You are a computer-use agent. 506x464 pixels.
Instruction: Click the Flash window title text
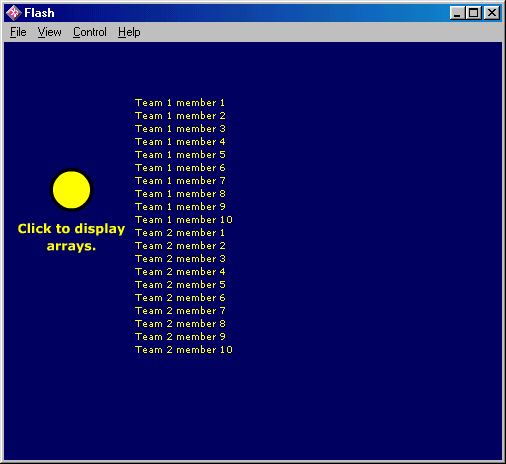pyautogui.click(x=39, y=13)
